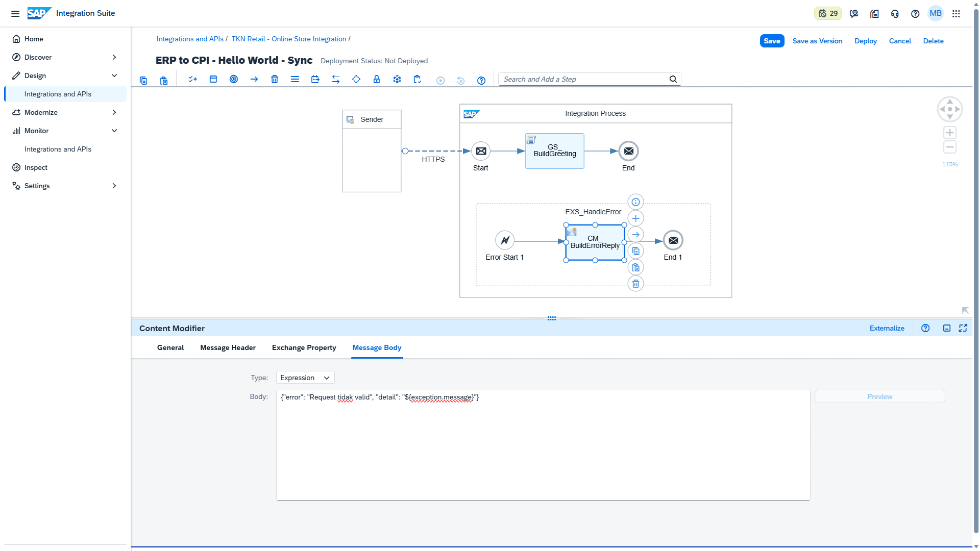Switch to the Message Header tab
The image size is (980, 551).
click(228, 347)
